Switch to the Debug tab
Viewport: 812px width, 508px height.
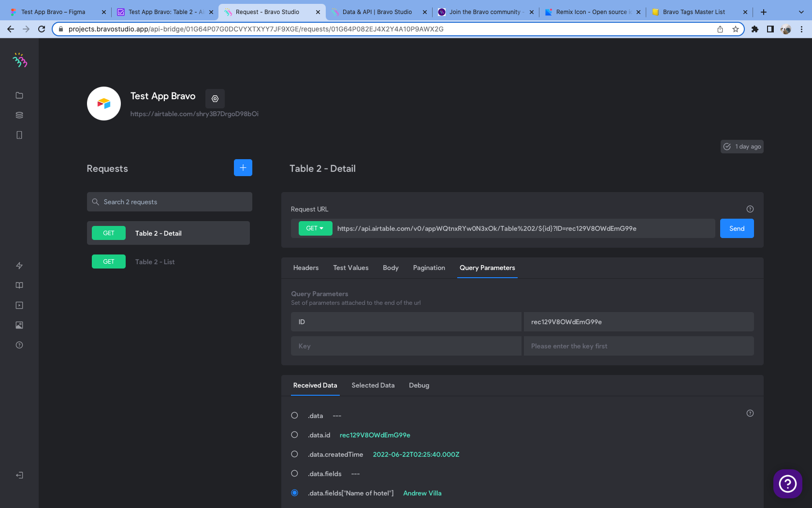point(419,386)
